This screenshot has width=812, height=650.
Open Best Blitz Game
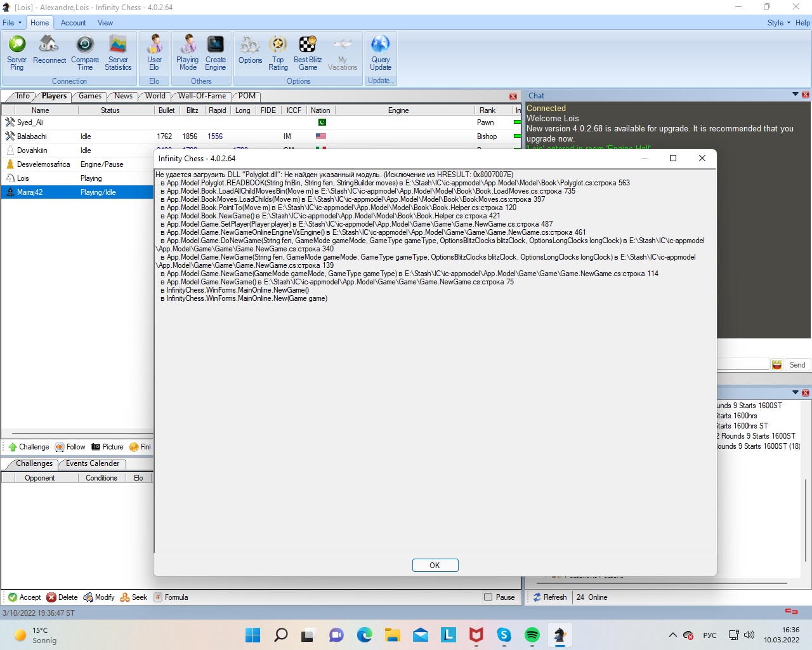tap(308, 52)
